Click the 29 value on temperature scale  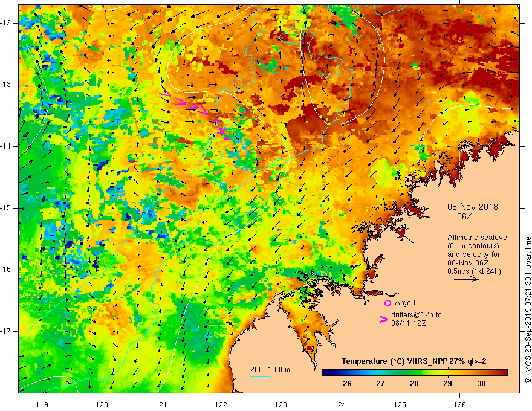click(x=447, y=384)
